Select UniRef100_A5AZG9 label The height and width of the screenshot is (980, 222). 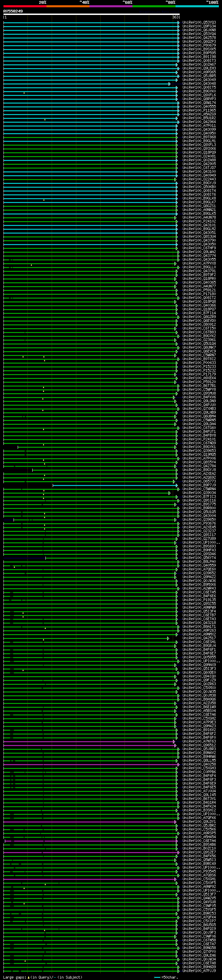[199, 114]
